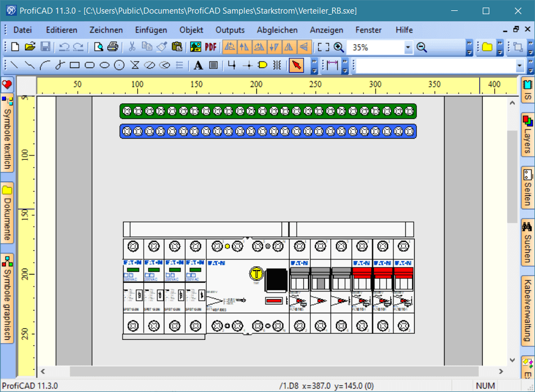The height and width of the screenshot is (392, 535).
Task: Toggle the first orange rotate-left button
Action: pos(230,47)
